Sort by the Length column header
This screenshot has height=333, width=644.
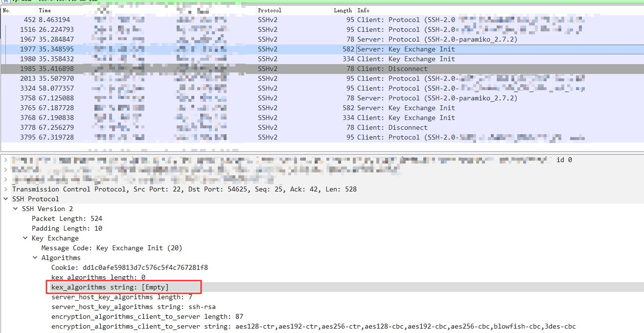pyautogui.click(x=343, y=10)
